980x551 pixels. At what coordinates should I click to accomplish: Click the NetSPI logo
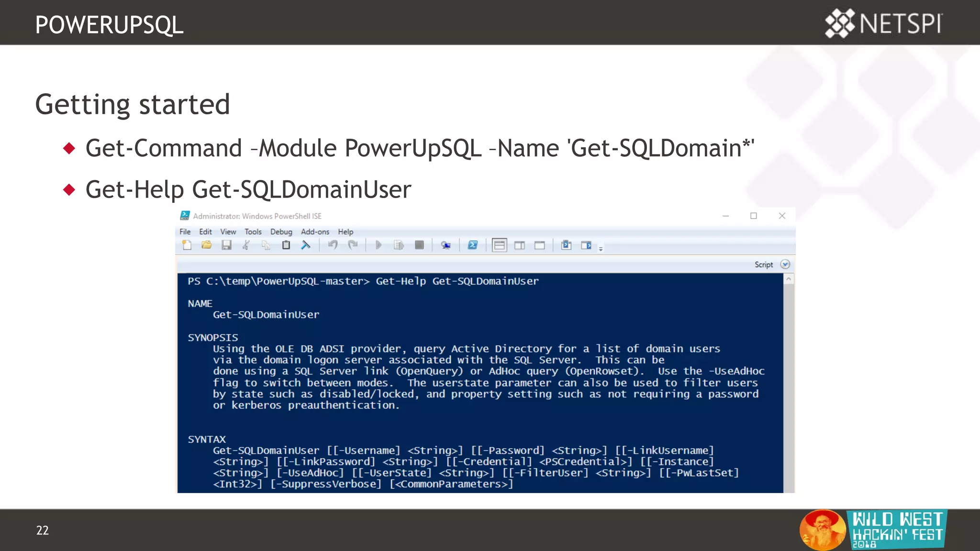(x=884, y=23)
